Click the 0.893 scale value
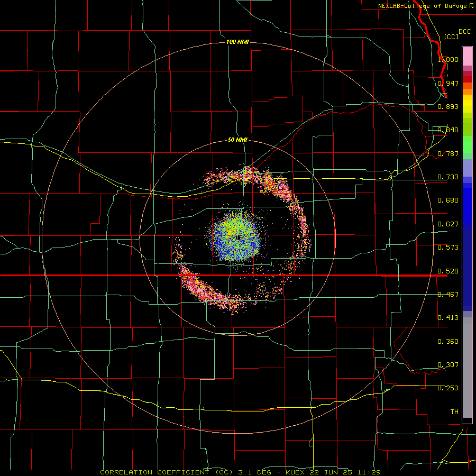Screen dimensions: 476x476 (x=448, y=106)
